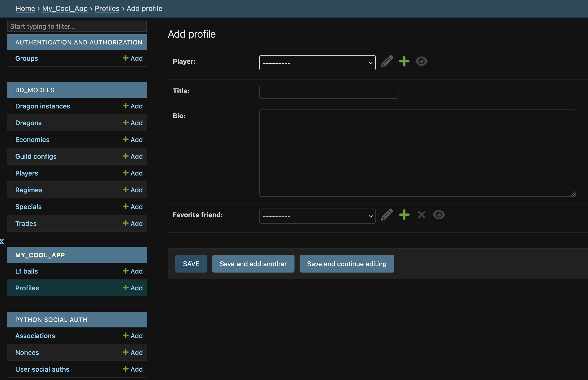Click the eye view icon beside Player
The image size is (588, 380).
click(421, 61)
